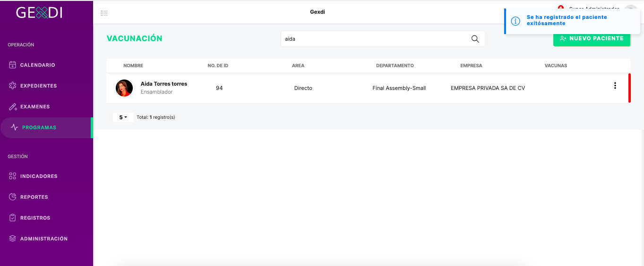Click Aida Torres profile photo
This screenshot has width=644, height=266.
[124, 88]
